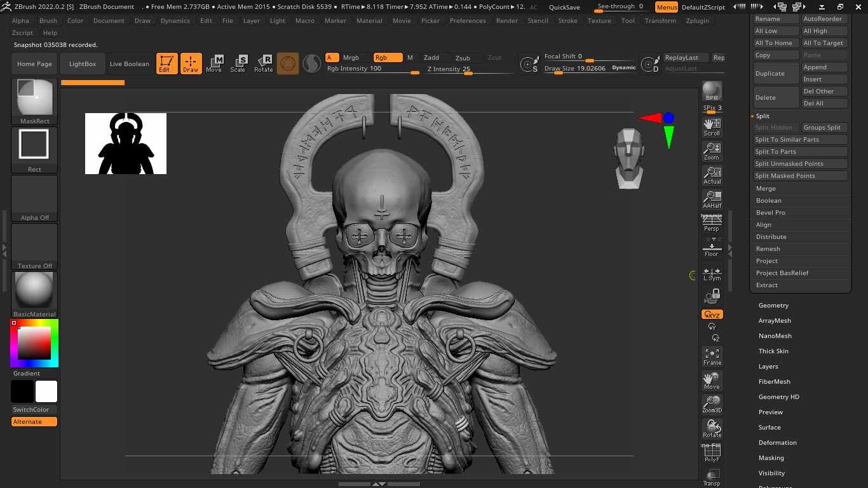Open the BasicMaterial material picker

pyautogui.click(x=34, y=295)
